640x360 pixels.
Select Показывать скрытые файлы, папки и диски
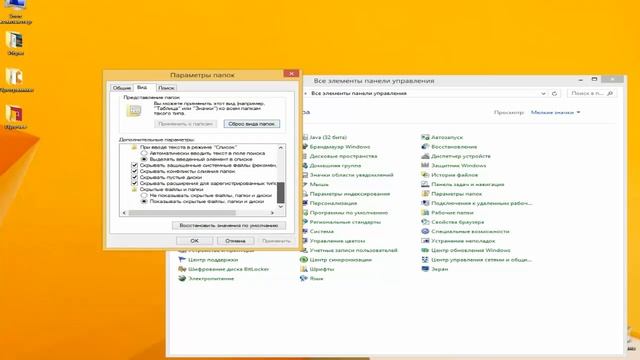(144, 202)
